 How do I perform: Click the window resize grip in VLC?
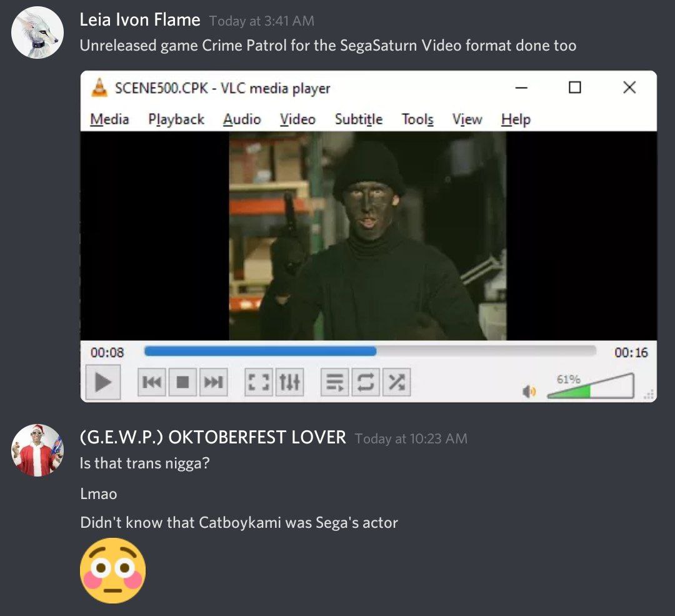pos(649,395)
